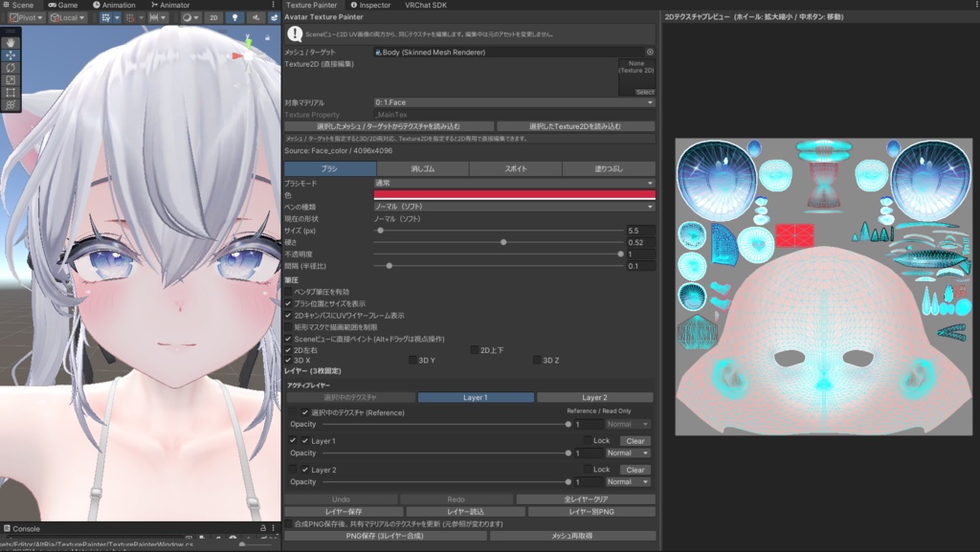
Task: Toggle show brush position and size checkbox
Action: click(288, 303)
